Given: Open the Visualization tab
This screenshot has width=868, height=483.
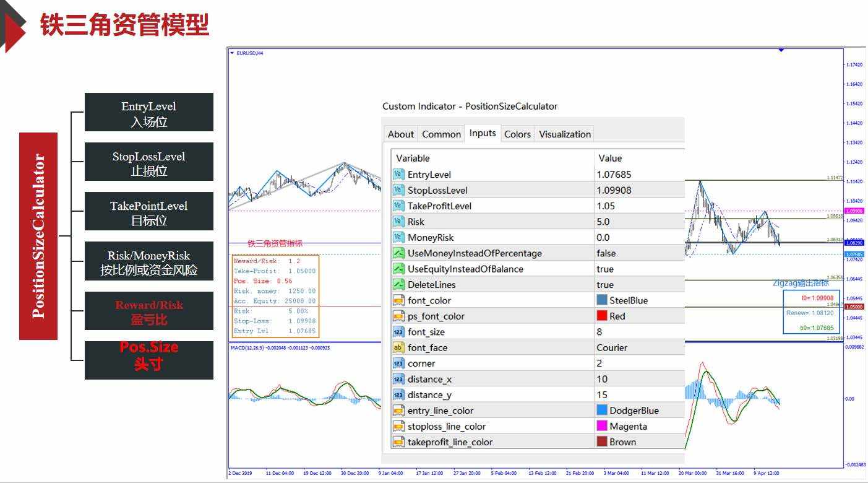Looking at the screenshot, I should click(x=565, y=134).
